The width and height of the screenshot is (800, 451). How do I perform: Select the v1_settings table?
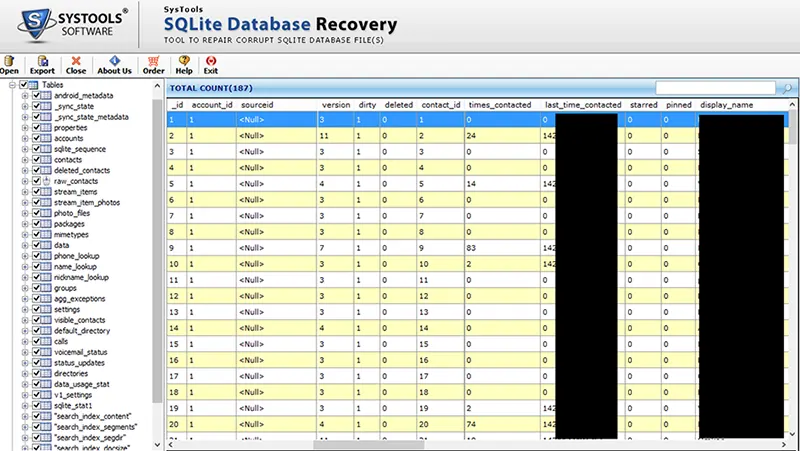coord(73,395)
